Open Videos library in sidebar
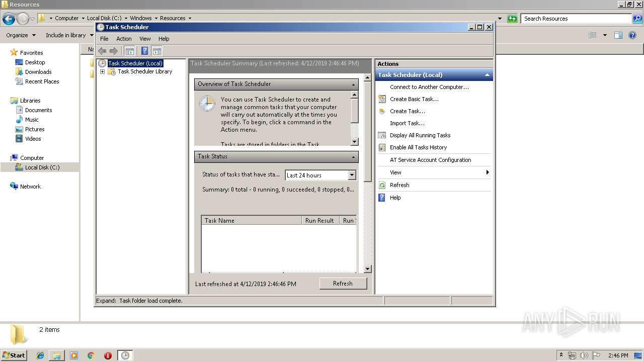 (33, 139)
